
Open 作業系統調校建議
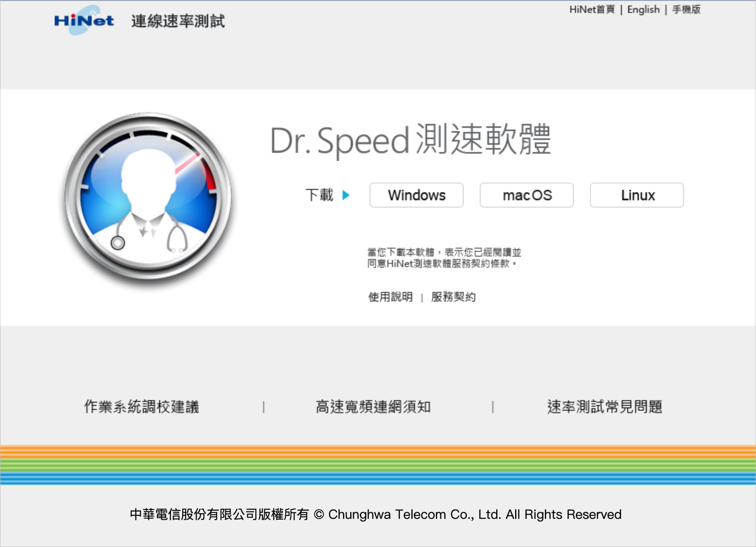142,407
